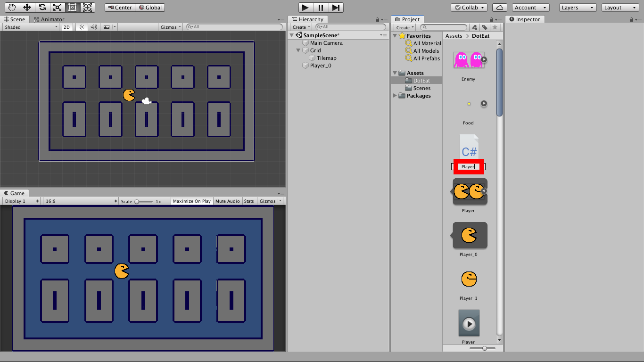This screenshot has width=644, height=362.
Task: Click the Step frame button
Action: click(x=336, y=8)
